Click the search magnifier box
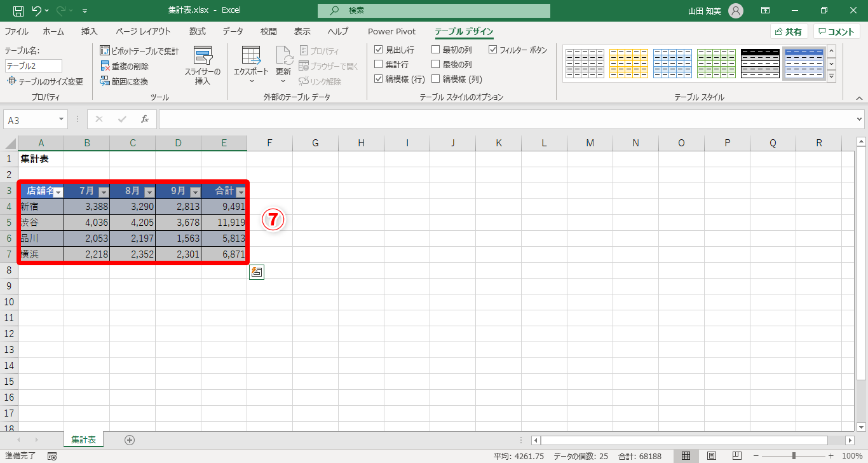 [x=434, y=11]
